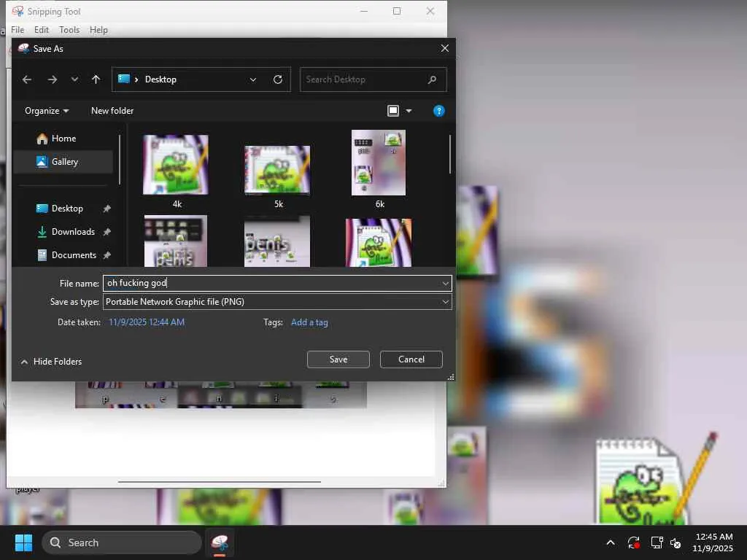The height and width of the screenshot is (560, 747).
Task: Click the muted volume tray icon
Action: (x=676, y=542)
